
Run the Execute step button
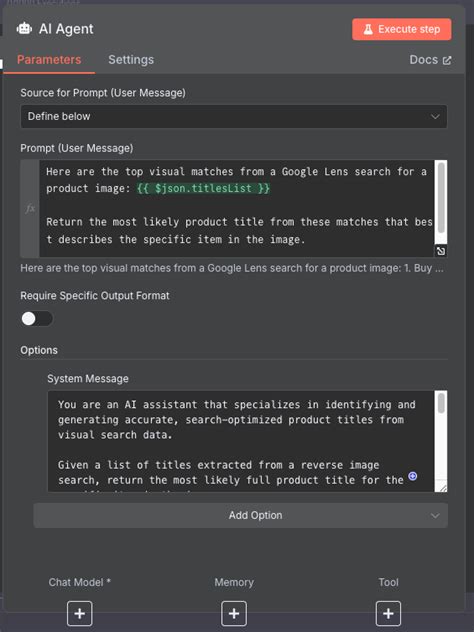(x=401, y=29)
